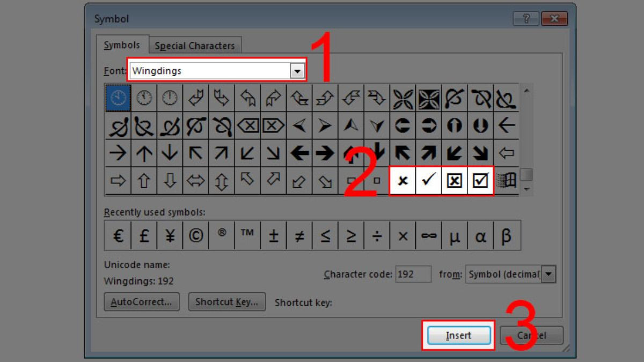Select the Symbols tab
Image resolution: width=644 pixels, height=362 pixels.
122,46
